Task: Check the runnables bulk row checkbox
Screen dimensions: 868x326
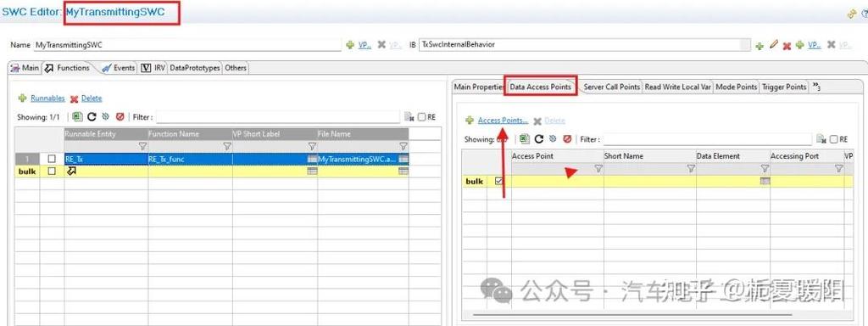Action: pos(52,171)
